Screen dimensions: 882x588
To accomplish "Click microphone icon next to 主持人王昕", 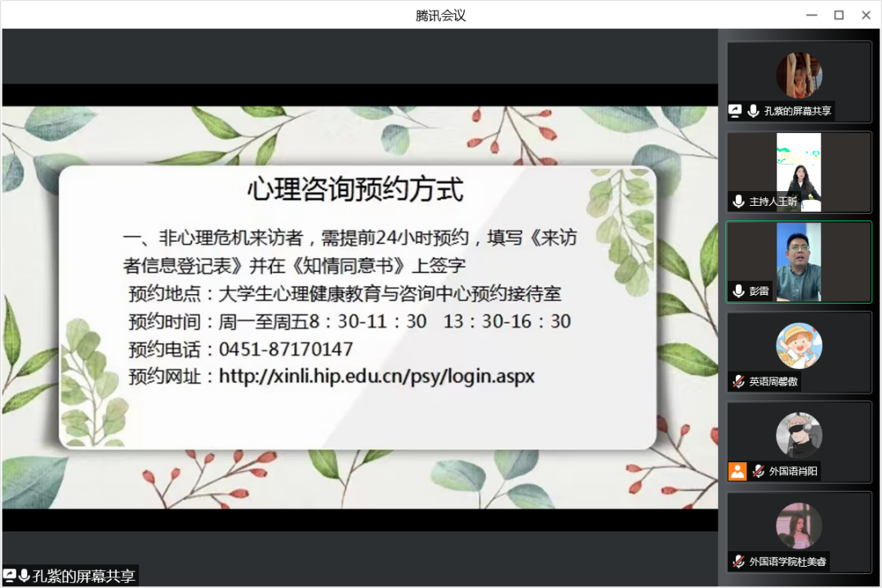I will (739, 201).
